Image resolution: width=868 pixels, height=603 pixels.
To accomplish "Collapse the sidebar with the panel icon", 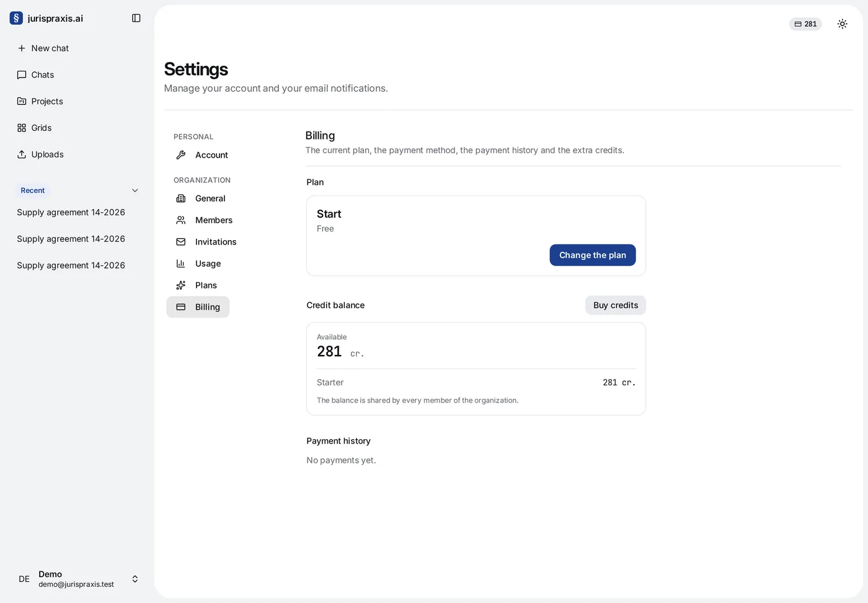I will click(x=136, y=18).
